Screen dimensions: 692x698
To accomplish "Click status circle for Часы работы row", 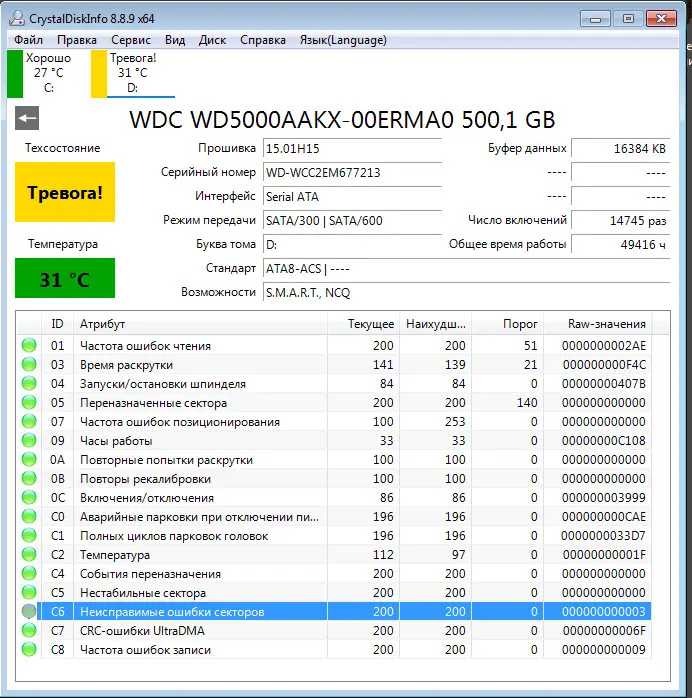I will (29, 441).
